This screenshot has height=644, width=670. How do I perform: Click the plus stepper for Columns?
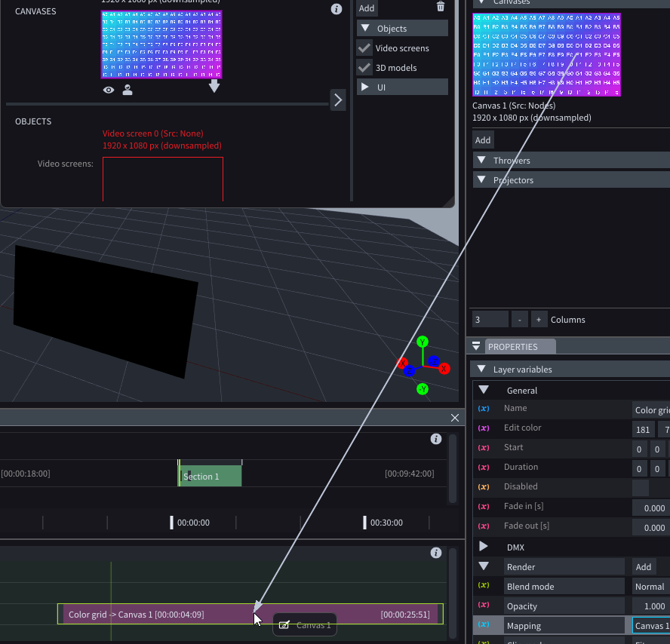coord(539,320)
